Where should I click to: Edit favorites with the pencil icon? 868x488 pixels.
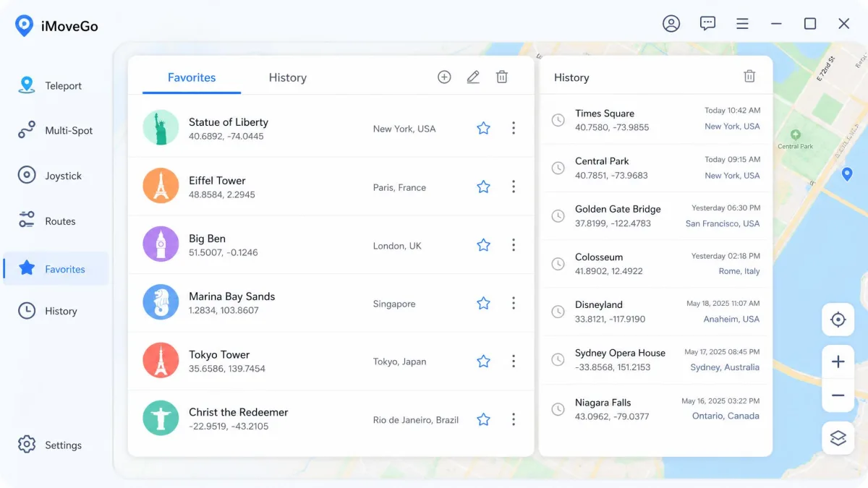tap(473, 77)
